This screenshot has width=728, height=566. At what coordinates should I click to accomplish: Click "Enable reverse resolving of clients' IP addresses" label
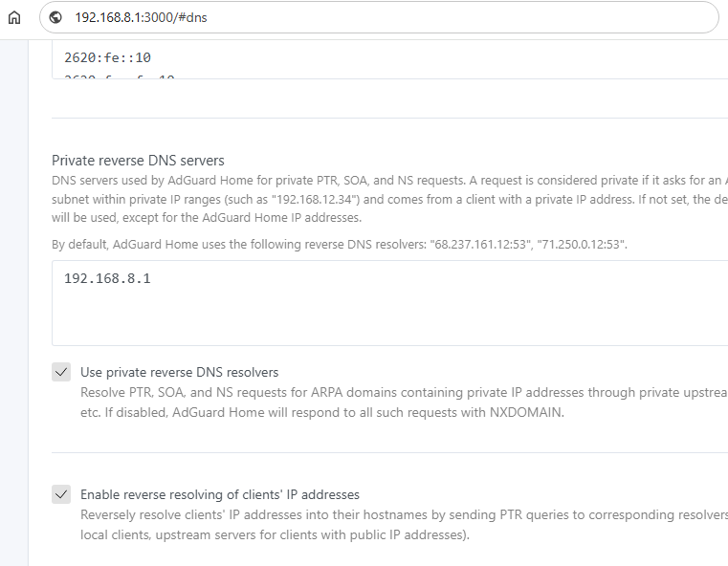point(219,494)
